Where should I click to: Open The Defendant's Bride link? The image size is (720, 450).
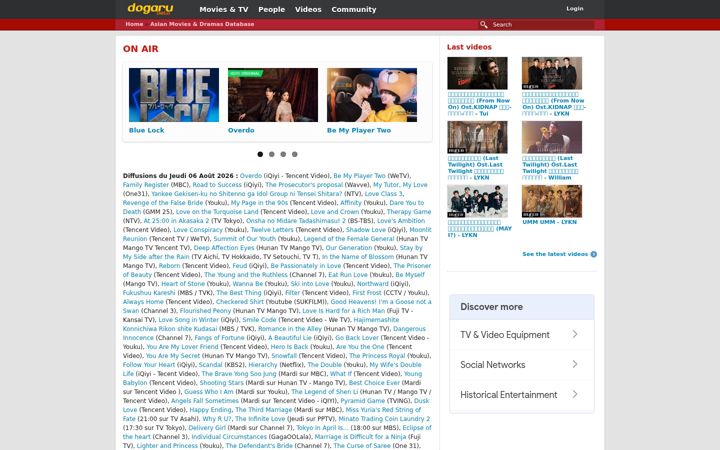coord(259,445)
